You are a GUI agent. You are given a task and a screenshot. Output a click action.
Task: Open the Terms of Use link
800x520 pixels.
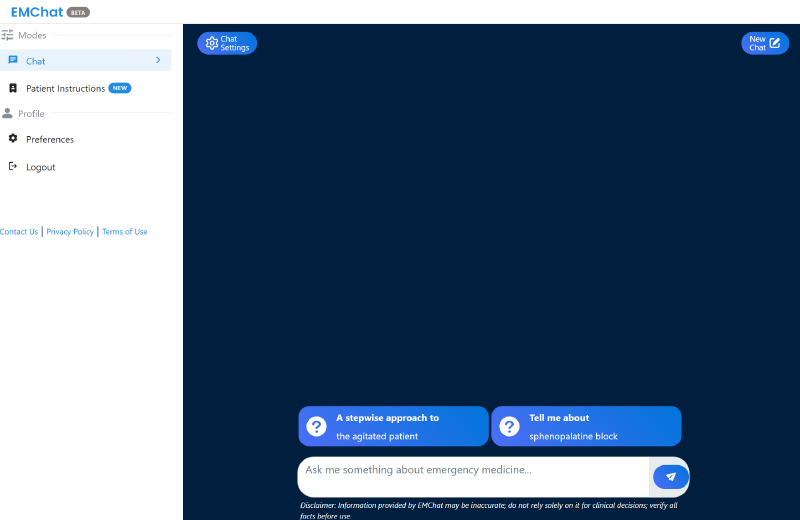click(x=124, y=232)
